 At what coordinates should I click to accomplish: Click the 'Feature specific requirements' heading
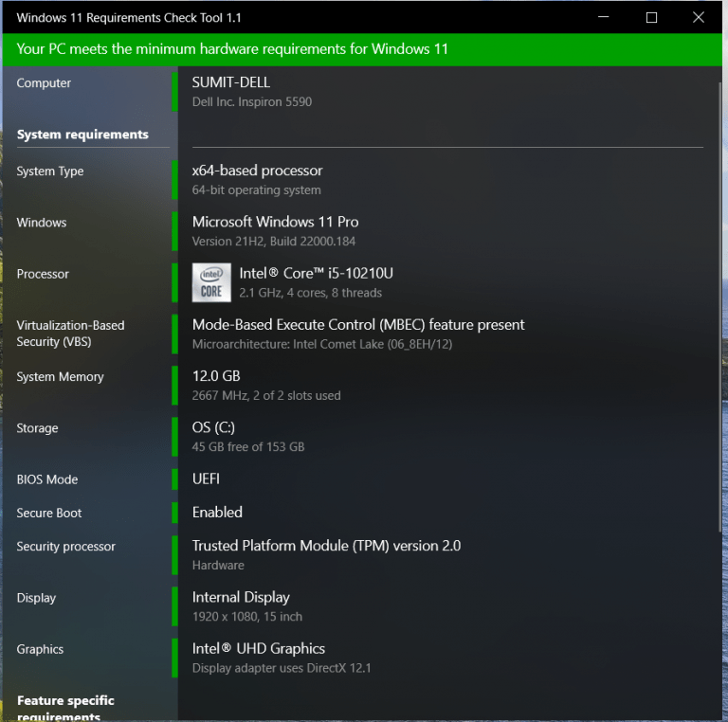pyautogui.click(x=65, y=708)
